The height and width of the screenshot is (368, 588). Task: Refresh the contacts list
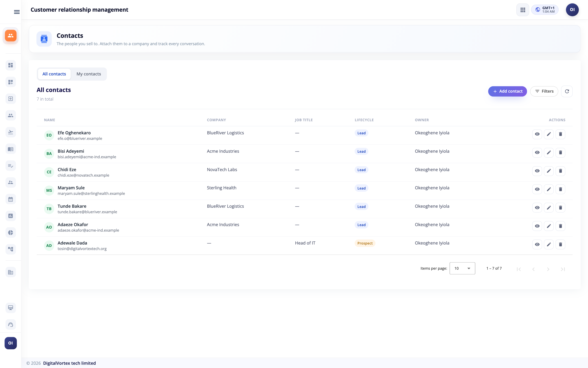click(x=567, y=91)
